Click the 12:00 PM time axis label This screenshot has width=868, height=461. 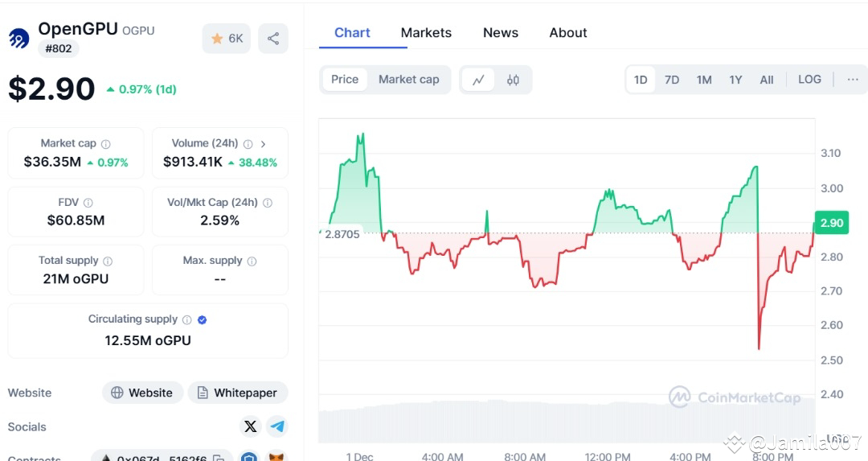tap(608, 456)
